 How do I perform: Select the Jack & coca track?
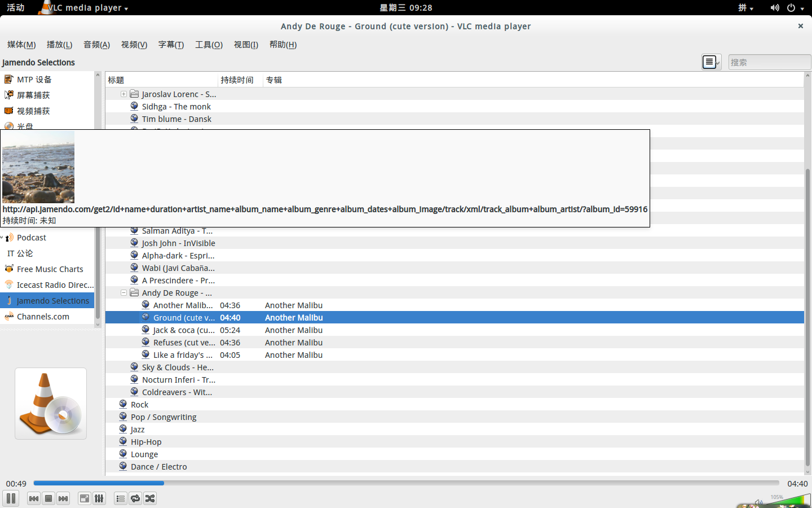click(x=183, y=330)
